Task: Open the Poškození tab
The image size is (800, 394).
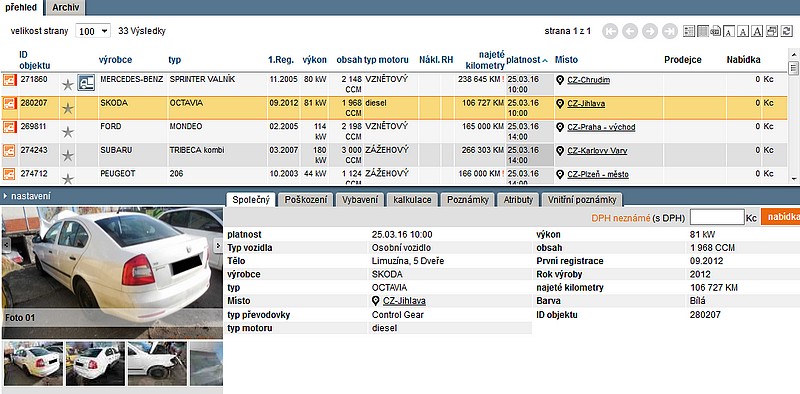Action: pos(306,200)
